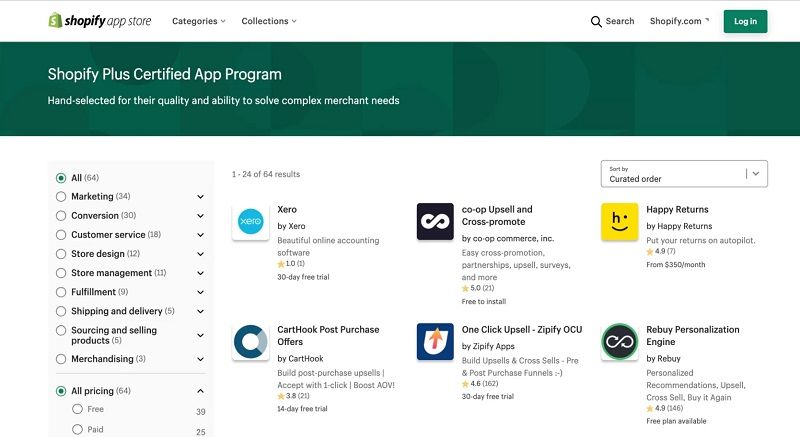
Task: Open the co-op Upsell app icon
Action: coord(435,221)
